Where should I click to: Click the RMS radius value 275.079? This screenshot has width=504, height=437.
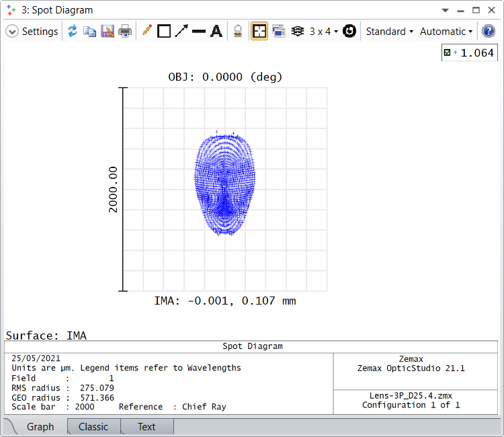pyautogui.click(x=97, y=388)
